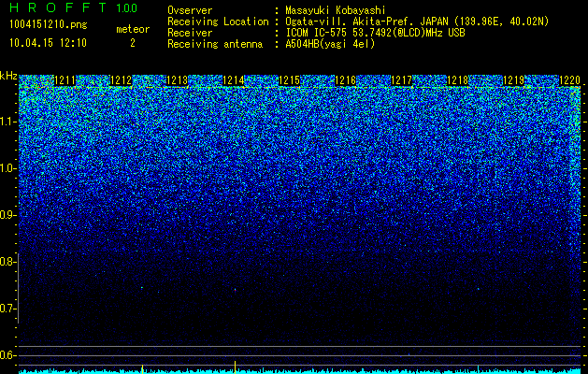Viewport: 588px width, 374px height.
Task: Click the taller yellow meteor tick after 1214
Action: (235, 367)
